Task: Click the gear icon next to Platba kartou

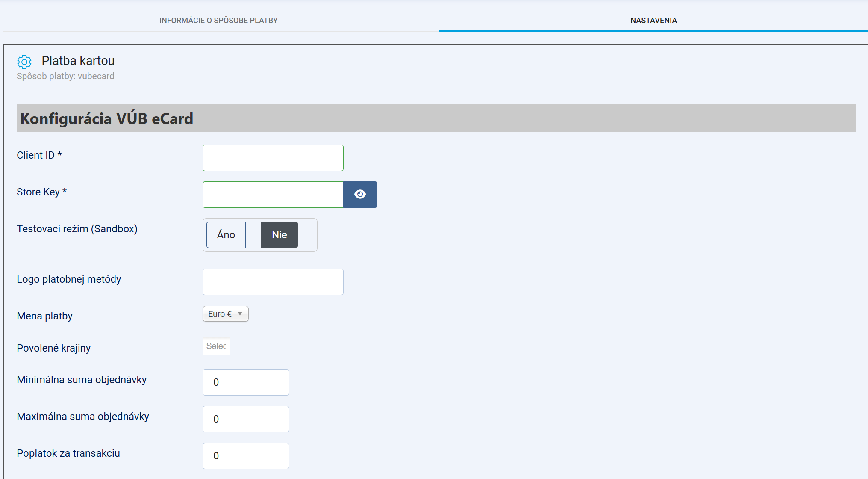Action: point(24,62)
